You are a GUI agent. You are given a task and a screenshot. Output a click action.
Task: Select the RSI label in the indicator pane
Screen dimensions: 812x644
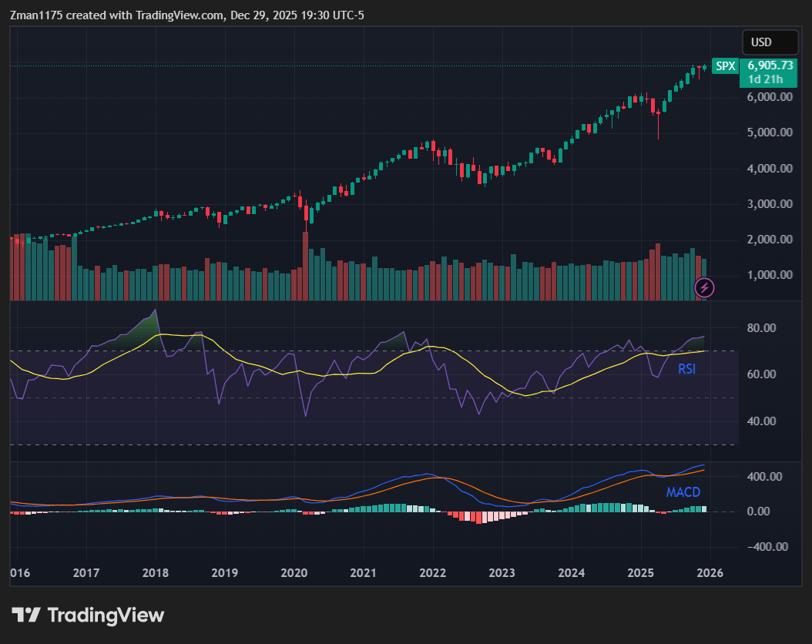click(x=686, y=370)
